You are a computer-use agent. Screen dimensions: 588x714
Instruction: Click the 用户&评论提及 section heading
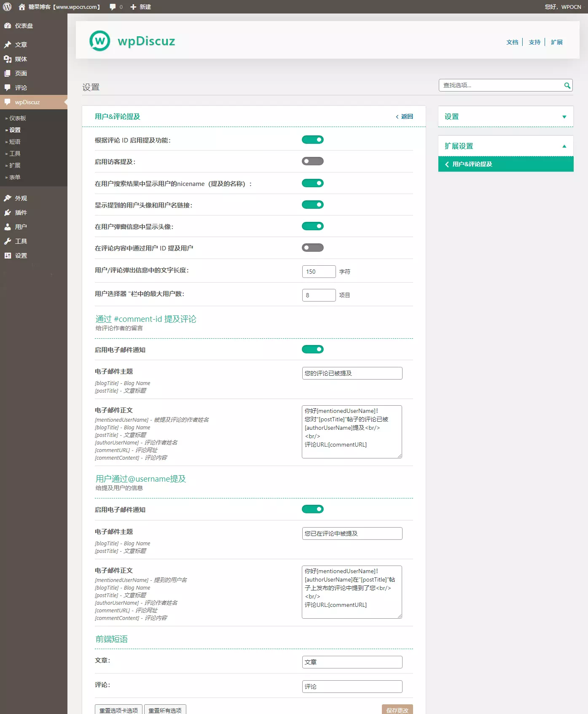[118, 117]
